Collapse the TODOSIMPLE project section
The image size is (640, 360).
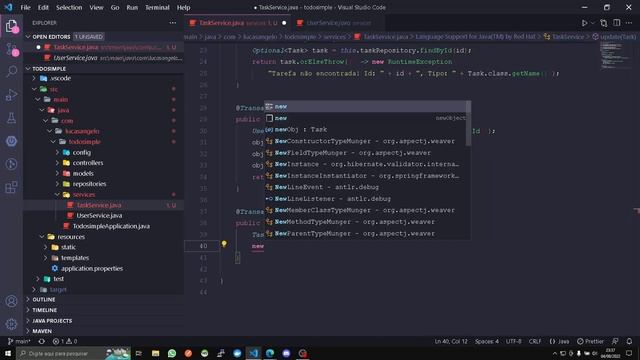point(28,69)
